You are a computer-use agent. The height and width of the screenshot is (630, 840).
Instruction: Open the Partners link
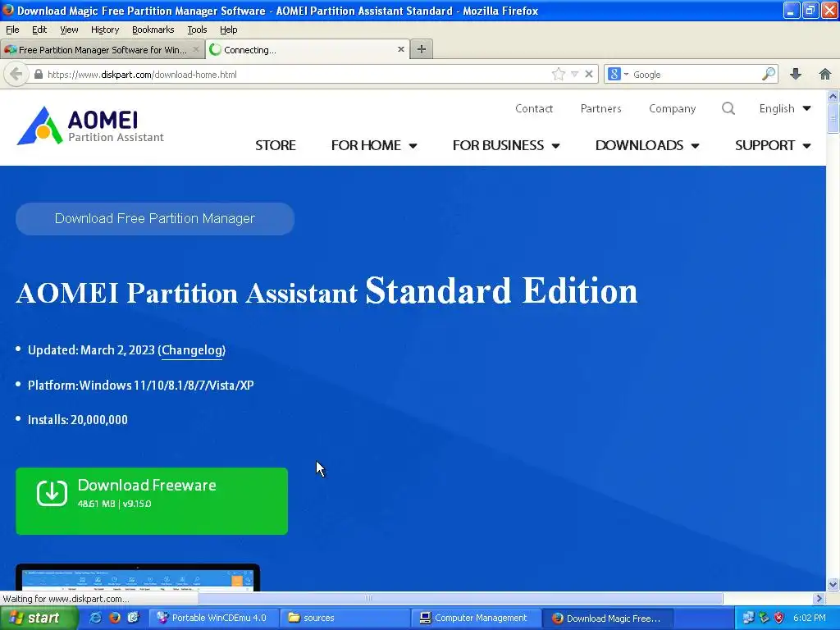click(600, 109)
